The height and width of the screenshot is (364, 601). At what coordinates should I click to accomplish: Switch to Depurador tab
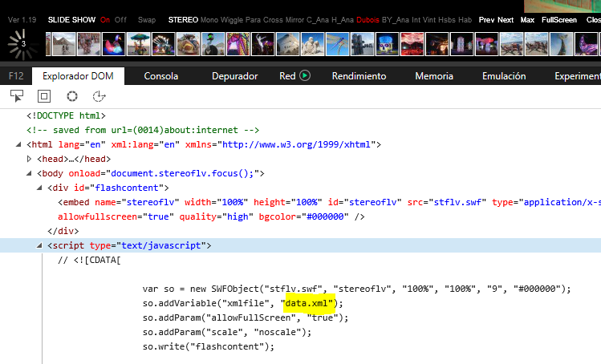[234, 76]
